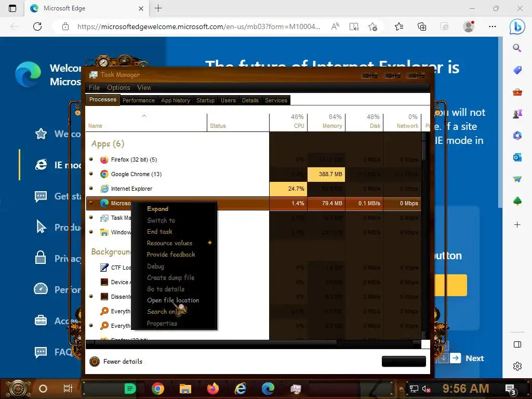Click the Windows Explorer folder process icon
Screen dimensions: 532x399
[x=104, y=232]
